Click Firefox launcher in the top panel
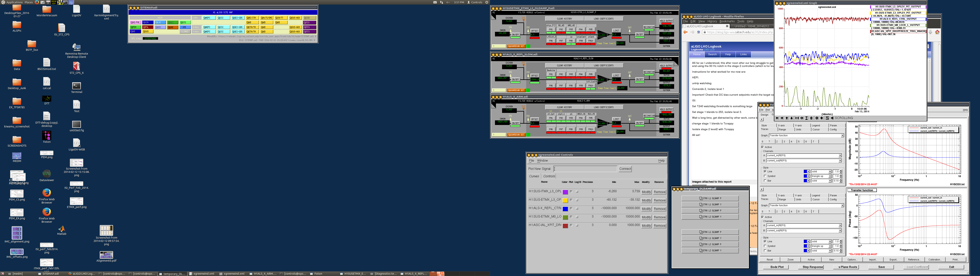This screenshot has height=276, width=980. tap(37, 2)
